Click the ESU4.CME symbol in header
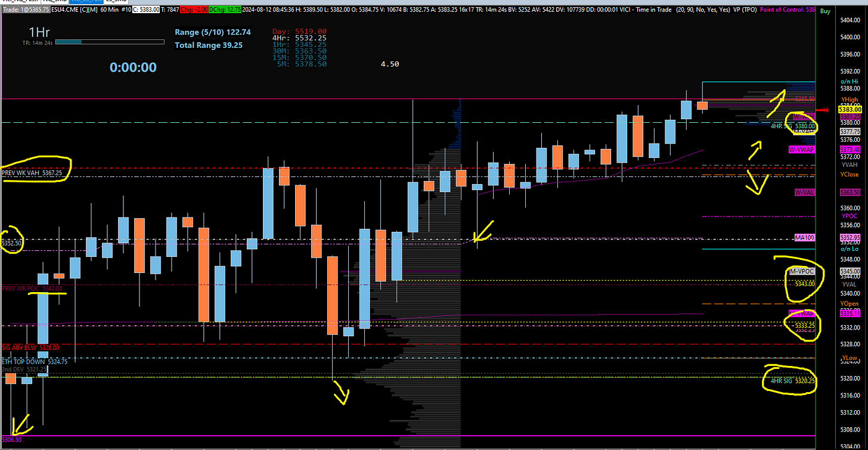This screenshot has width=868, height=450. [x=66, y=10]
